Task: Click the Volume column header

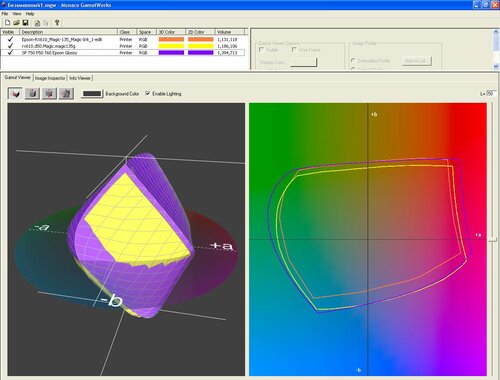Action: (229, 32)
